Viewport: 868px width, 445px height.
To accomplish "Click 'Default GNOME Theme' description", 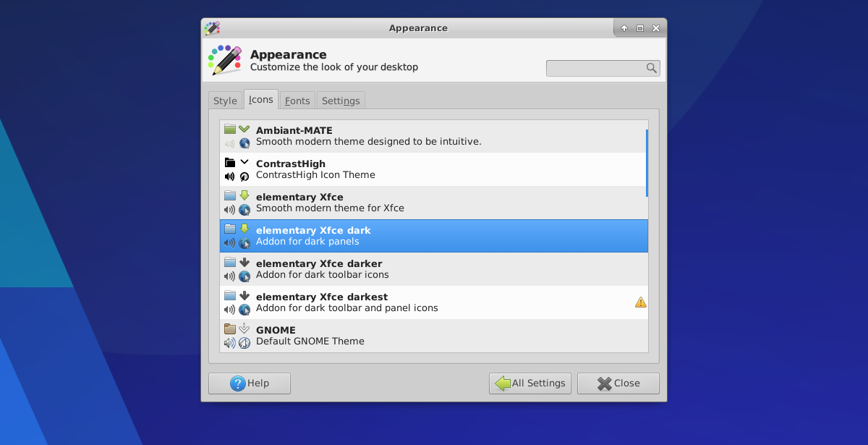I will (x=310, y=342).
